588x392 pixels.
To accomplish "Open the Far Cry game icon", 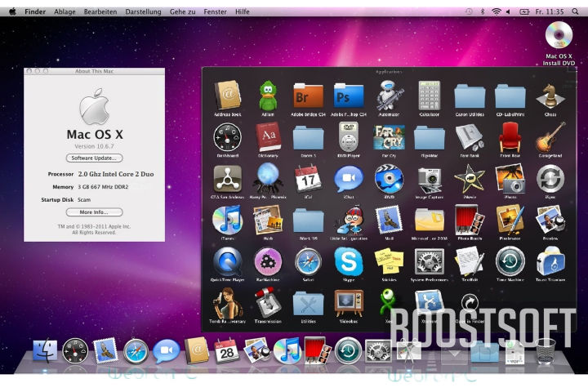I will coord(389,137).
